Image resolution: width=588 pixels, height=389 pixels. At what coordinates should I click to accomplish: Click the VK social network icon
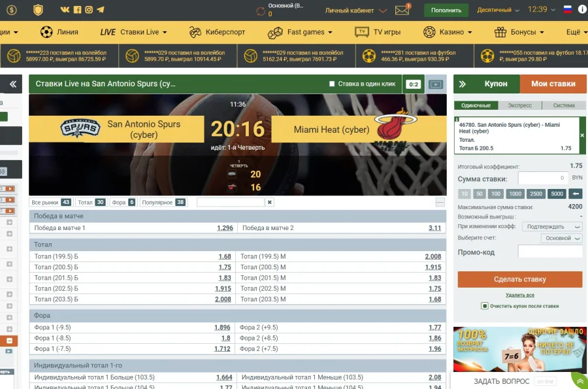click(x=65, y=10)
